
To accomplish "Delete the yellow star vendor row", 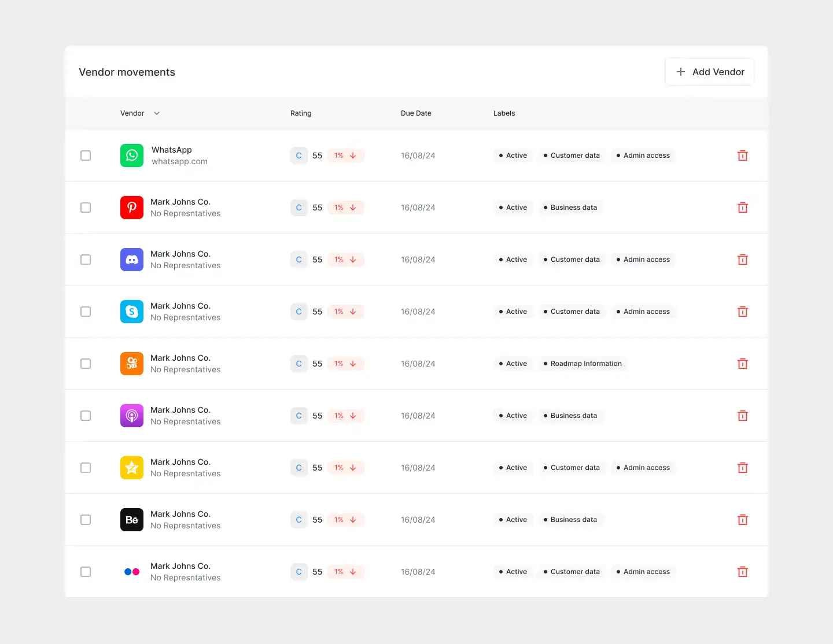I will click(743, 468).
